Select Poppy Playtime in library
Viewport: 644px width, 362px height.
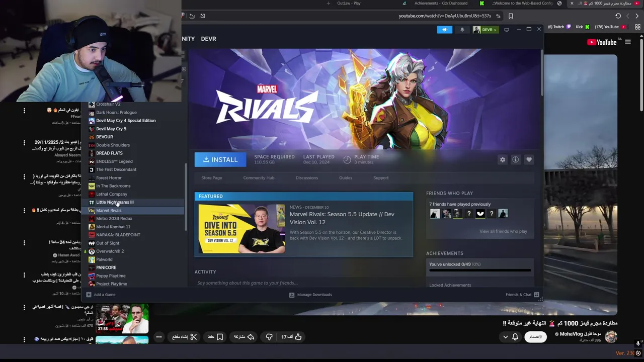(x=111, y=276)
